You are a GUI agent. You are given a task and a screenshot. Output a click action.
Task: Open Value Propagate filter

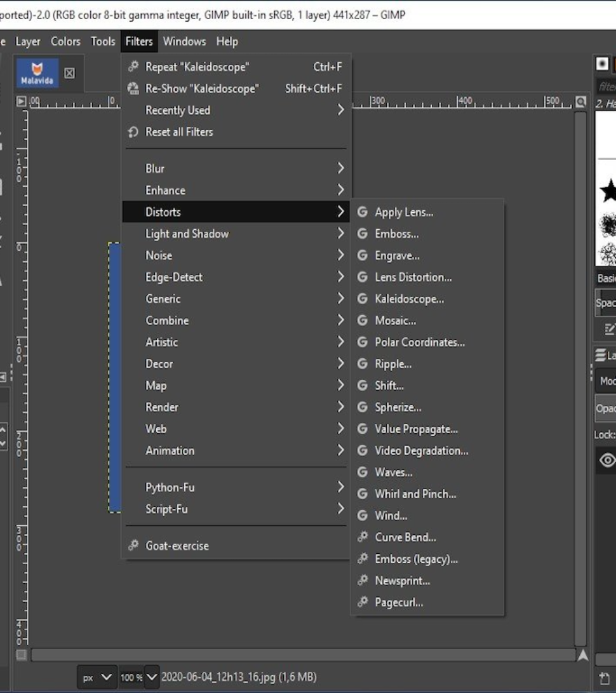pyautogui.click(x=427, y=428)
